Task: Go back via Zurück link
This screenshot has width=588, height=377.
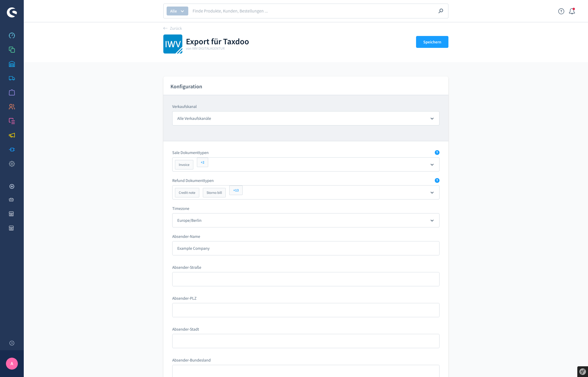Action: click(x=173, y=28)
